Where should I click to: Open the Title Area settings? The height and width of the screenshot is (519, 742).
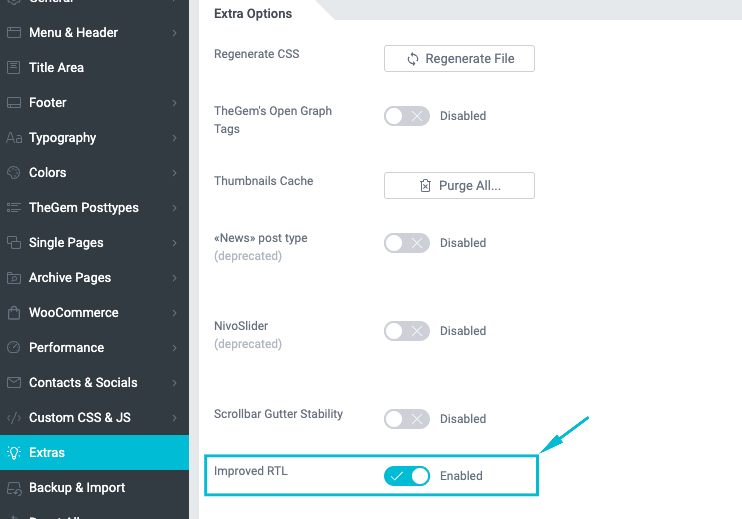pos(56,68)
